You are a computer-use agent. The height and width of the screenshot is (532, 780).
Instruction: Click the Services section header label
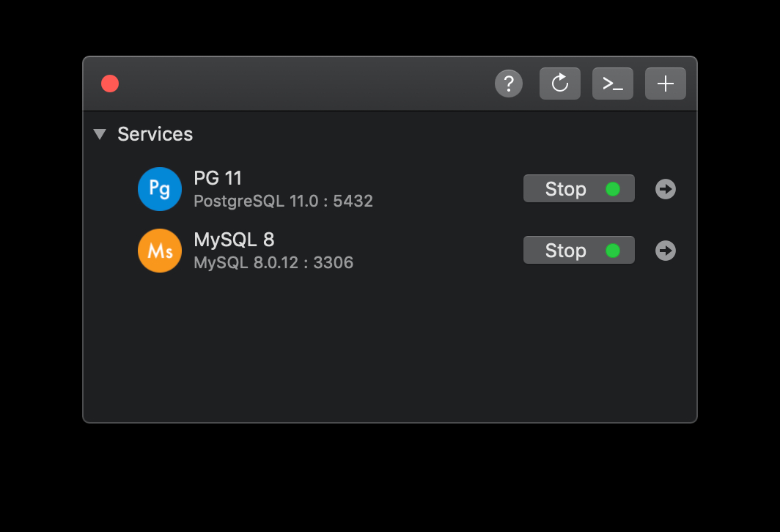pos(155,134)
